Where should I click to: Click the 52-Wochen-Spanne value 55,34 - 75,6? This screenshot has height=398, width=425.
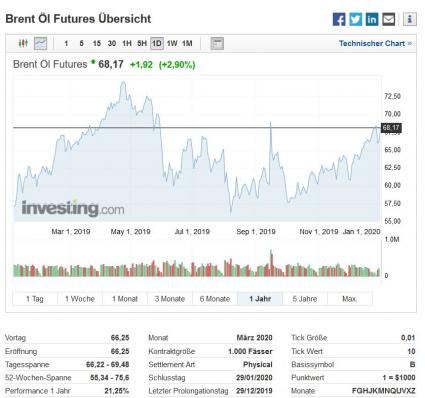pyautogui.click(x=110, y=378)
